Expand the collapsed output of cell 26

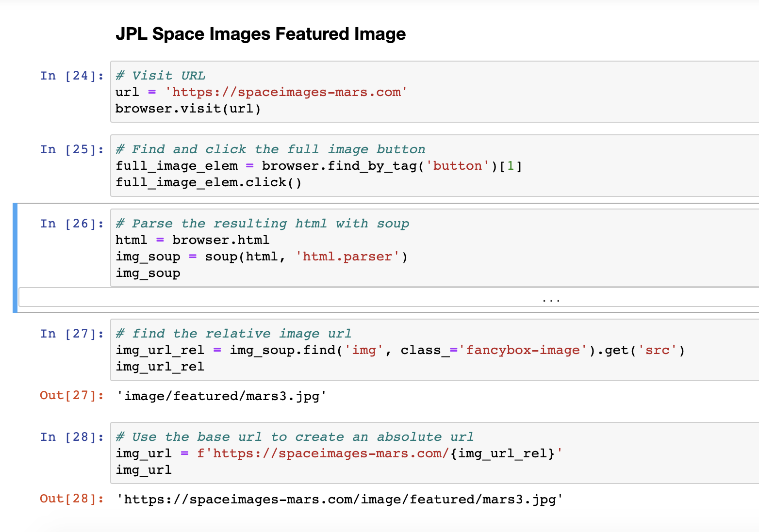[388, 297]
